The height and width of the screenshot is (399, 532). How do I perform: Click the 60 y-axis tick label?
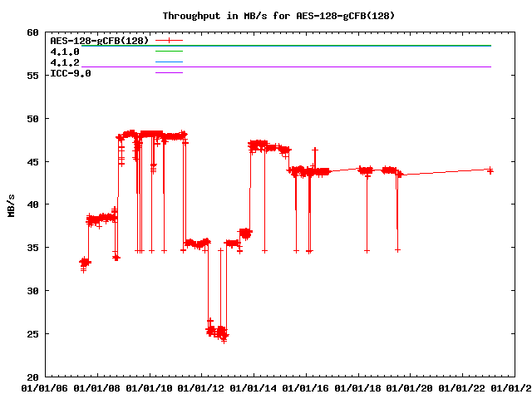(x=32, y=32)
